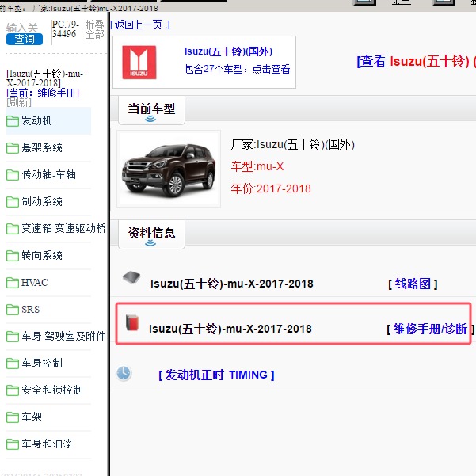The height and width of the screenshot is (476, 476).
Task: Click the 刷新 refresh link
Action: [x=19, y=102]
